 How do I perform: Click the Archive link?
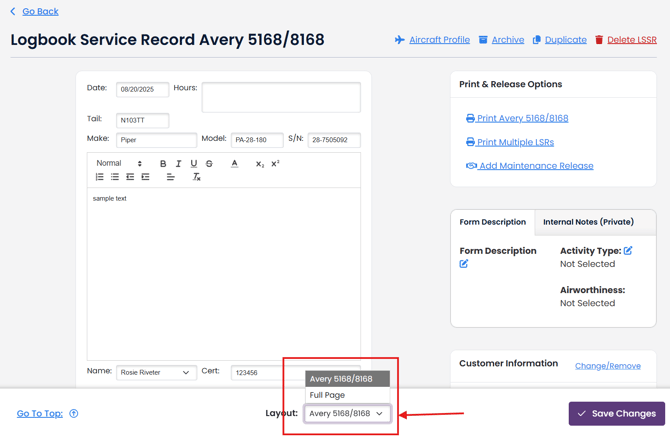(x=508, y=40)
